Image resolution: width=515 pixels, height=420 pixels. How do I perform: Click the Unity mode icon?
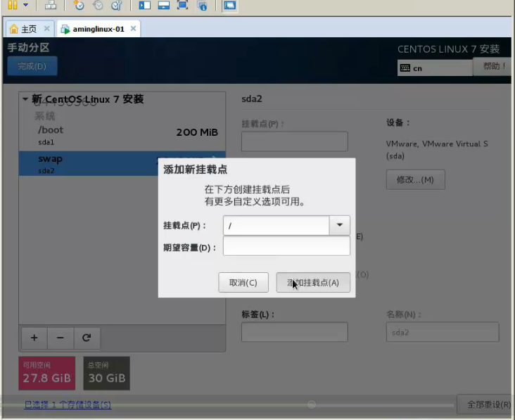pos(202,5)
